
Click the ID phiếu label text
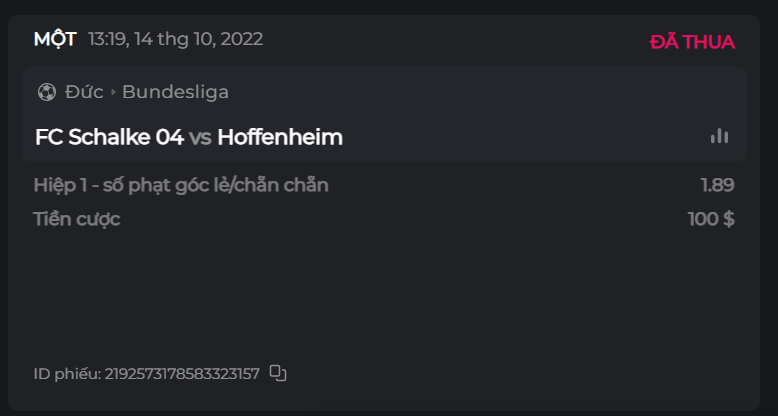66,374
